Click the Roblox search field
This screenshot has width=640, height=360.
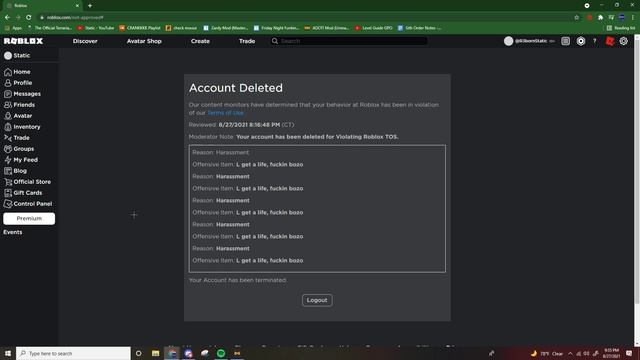click(349, 41)
